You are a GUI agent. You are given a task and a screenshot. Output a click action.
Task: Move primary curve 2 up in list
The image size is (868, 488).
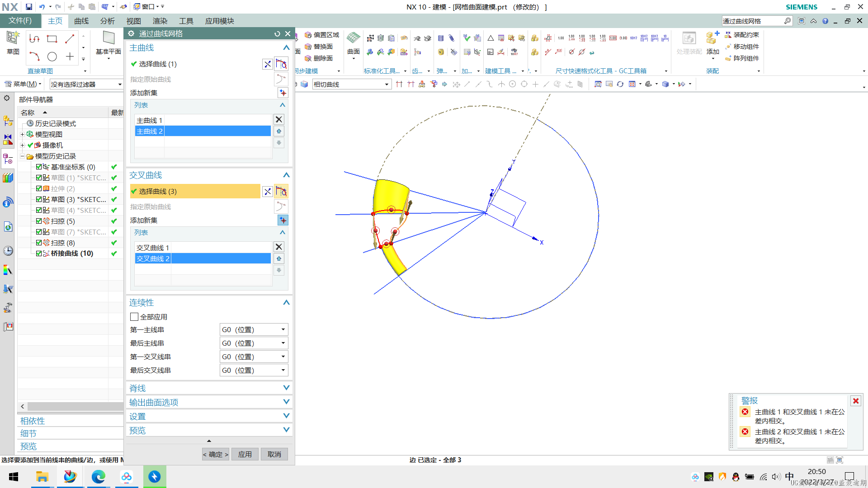279,131
